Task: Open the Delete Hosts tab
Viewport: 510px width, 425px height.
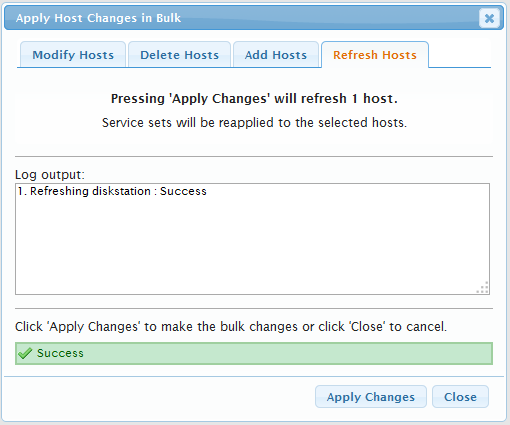Action: (x=179, y=55)
